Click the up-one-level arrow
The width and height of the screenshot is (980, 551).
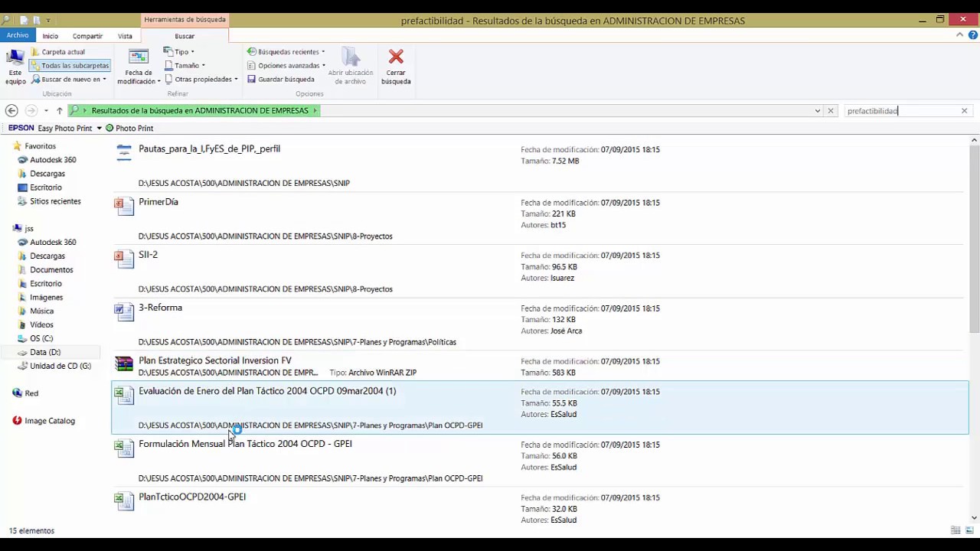click(60, 111)
